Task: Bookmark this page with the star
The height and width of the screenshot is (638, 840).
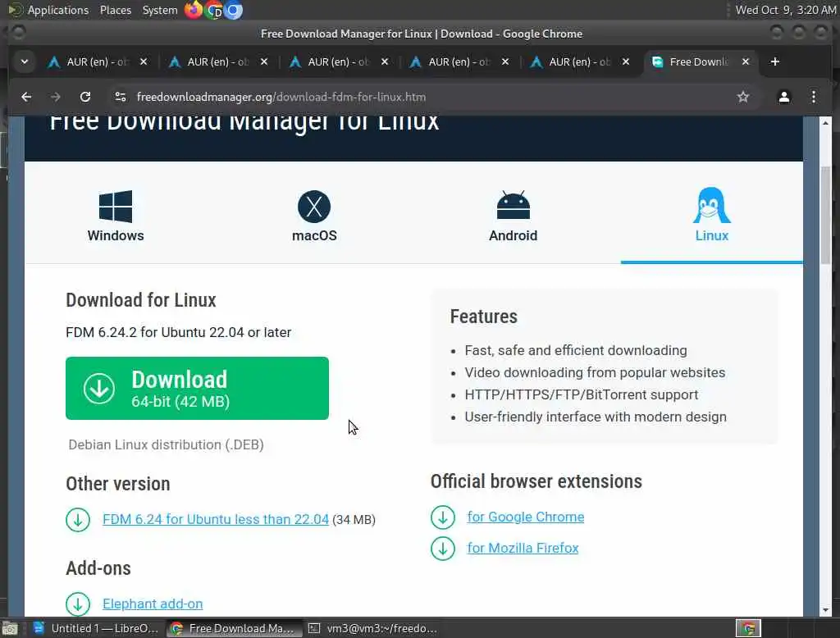Action: coord(742,97)
